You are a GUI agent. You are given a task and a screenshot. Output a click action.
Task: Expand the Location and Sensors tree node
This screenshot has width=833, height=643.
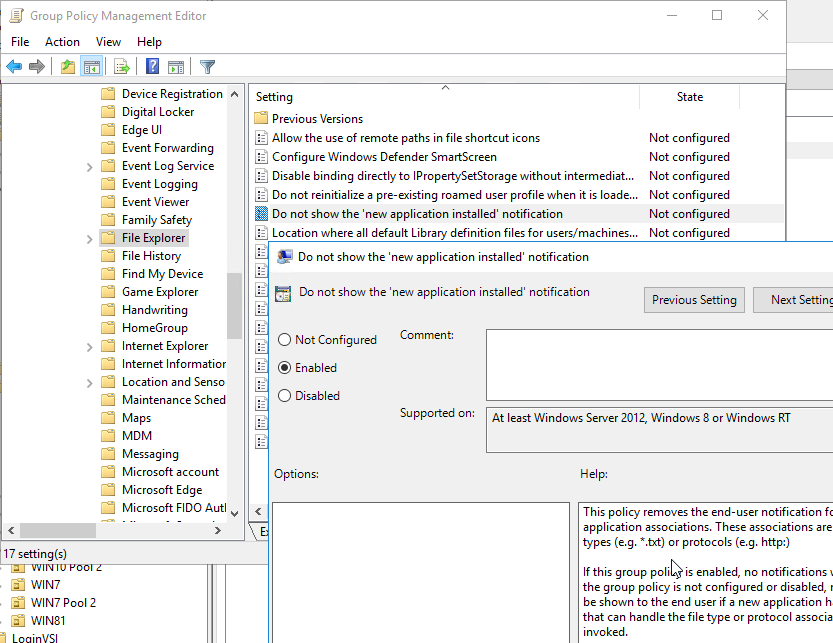(x=89, y=383)
